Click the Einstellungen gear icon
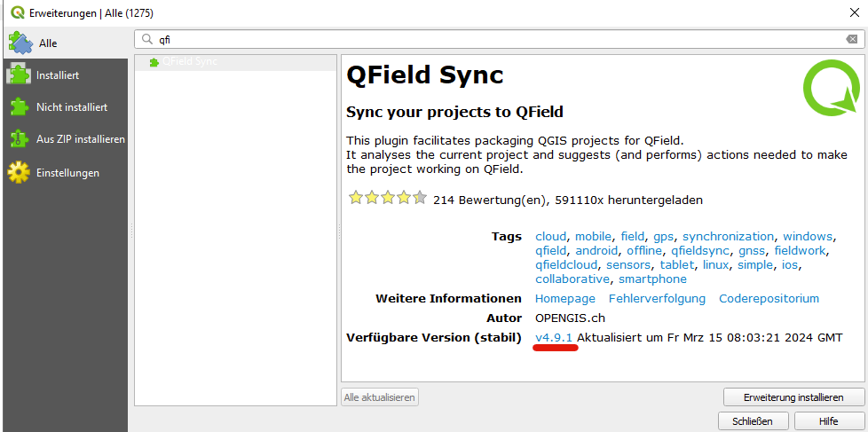 pos(19,173)
